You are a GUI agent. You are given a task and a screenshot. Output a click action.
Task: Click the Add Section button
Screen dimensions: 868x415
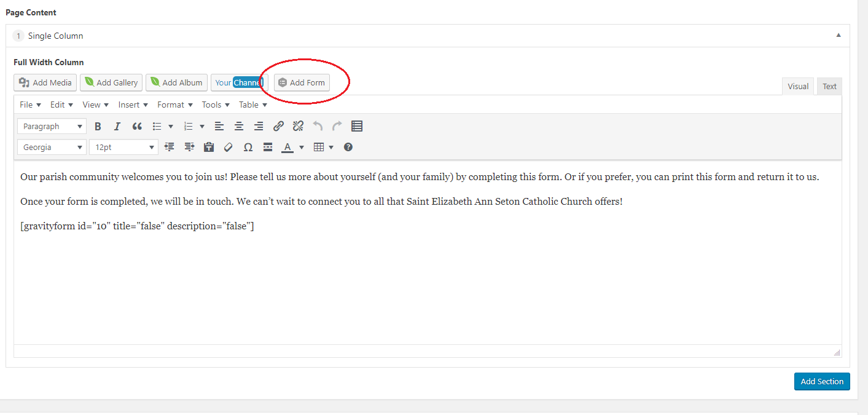pyautogui.click(x=821, y=382)
